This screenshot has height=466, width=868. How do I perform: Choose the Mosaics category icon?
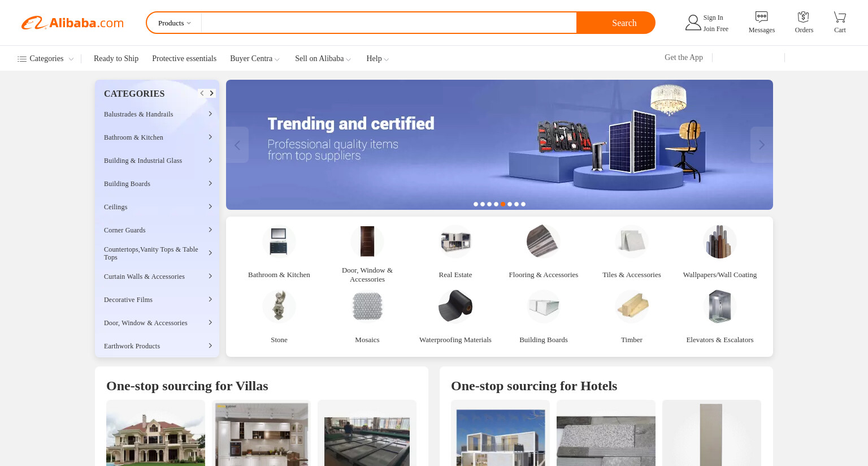coord(367,307)
